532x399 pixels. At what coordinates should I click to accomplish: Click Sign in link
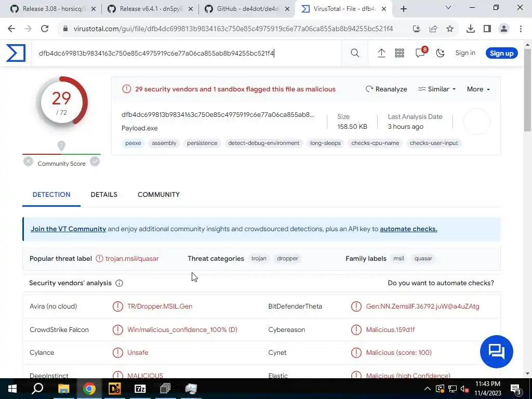pos(465,53)
